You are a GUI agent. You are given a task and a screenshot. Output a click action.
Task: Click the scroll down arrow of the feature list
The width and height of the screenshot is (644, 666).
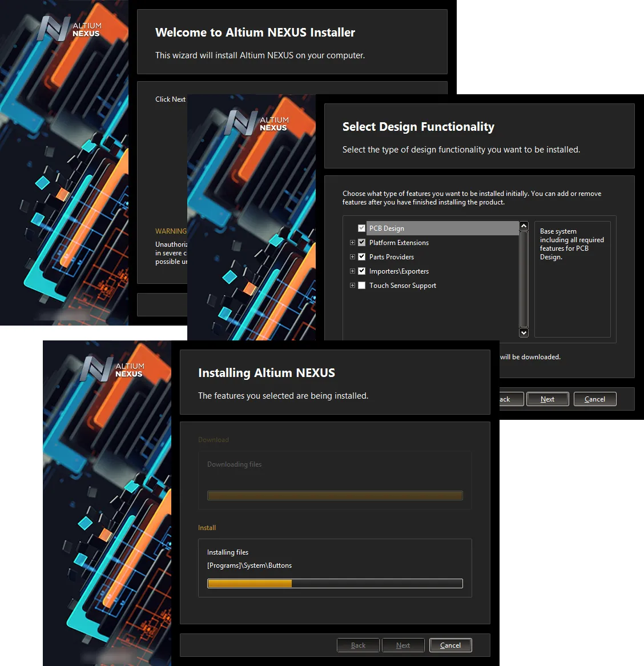[x=524, y=333]
